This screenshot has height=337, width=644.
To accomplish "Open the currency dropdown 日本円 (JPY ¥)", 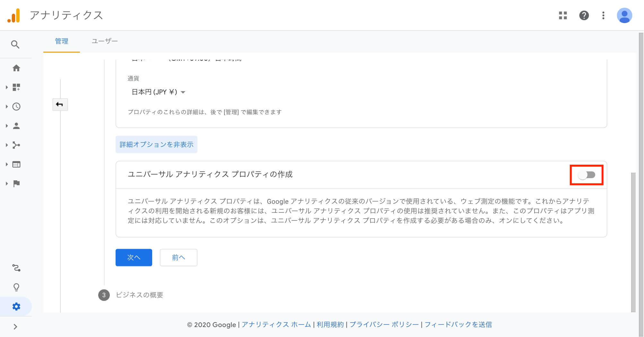I will click(x=158, y=92).
